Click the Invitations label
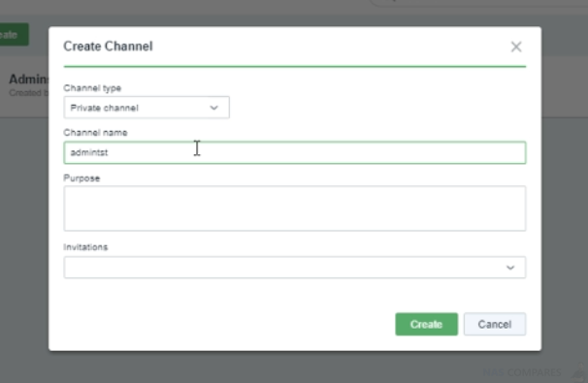This screenshot has width=588, height=383. click(85, 247)
